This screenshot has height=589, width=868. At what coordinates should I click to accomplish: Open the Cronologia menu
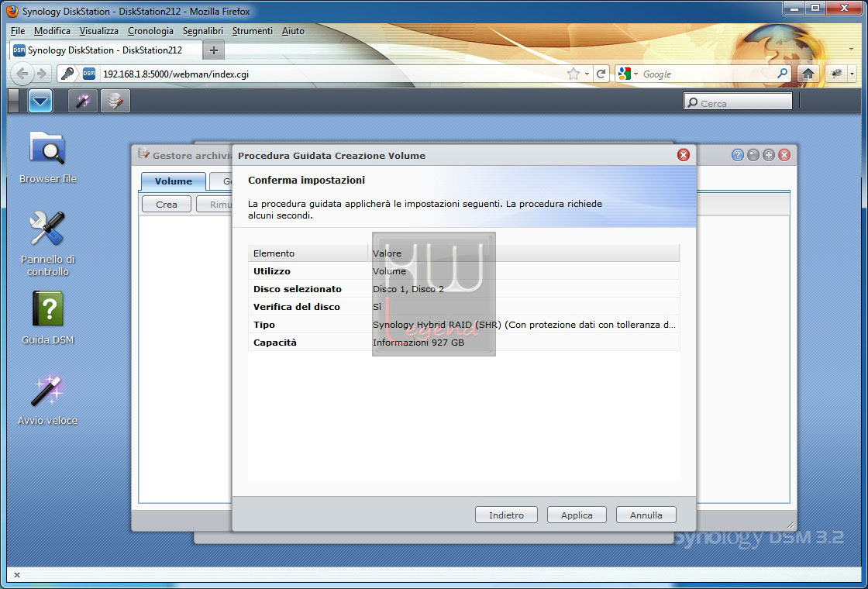(x=150, y=31)
